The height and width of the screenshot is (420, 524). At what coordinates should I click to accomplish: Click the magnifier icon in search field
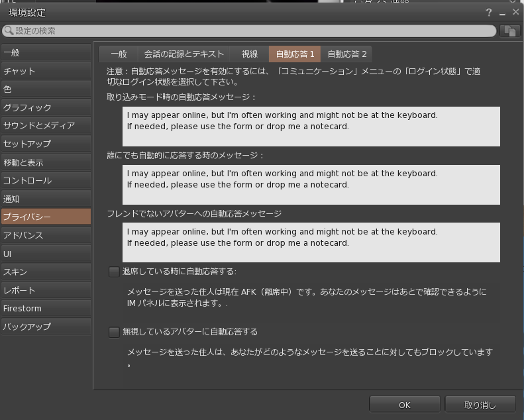(x=9, y=30)
